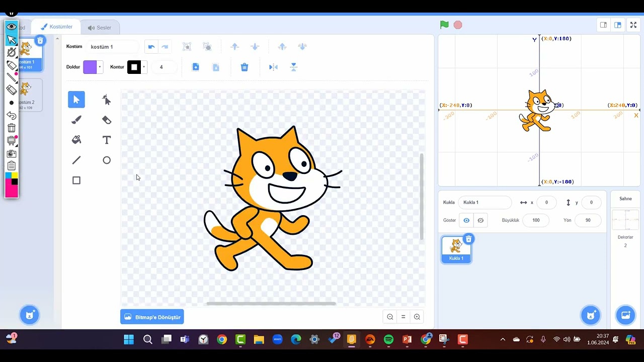
Task: Expand hidden system tray icons chevron
Action: coord(503,339)
